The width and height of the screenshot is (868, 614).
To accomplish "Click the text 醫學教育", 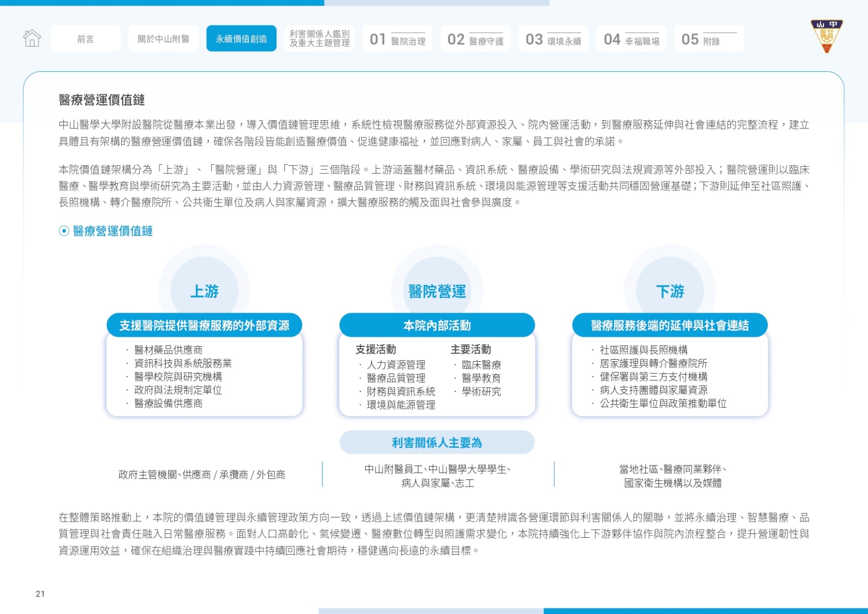I will 481,378.
